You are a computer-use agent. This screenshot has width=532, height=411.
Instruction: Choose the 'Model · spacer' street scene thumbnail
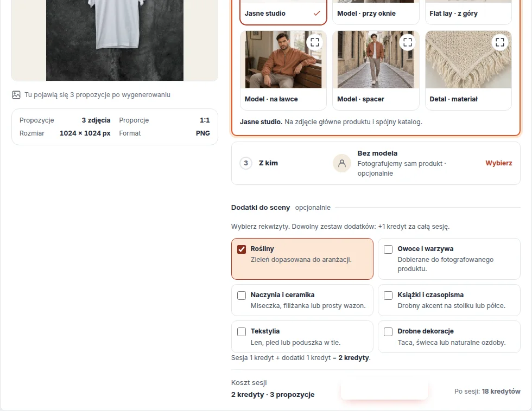[x=376, y=60]
